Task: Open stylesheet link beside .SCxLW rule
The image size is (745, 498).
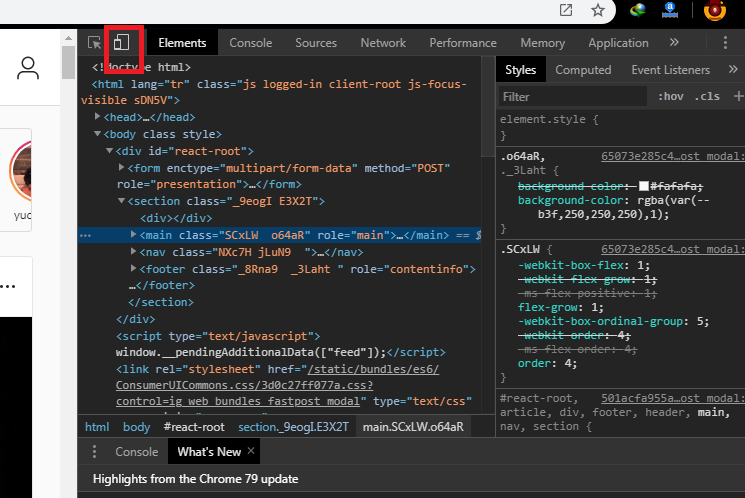Action: click(672, 249)
